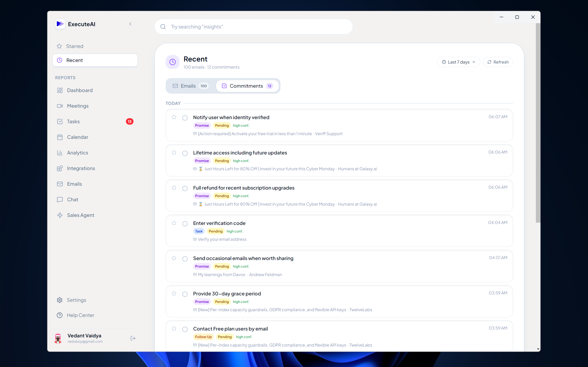The width and height of the screenshot is (588, 367).
Task: Collapse the sidebar with the chevron arrow
Action: point(131,24)
